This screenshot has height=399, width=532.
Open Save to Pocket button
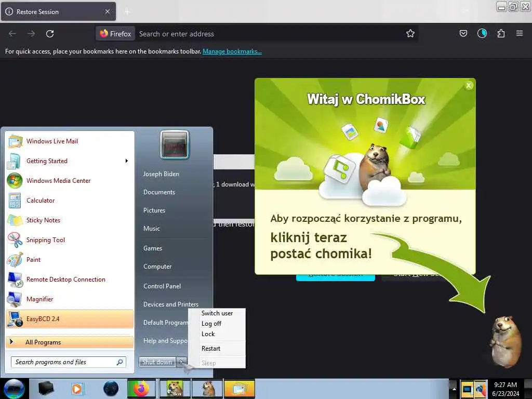tap(463, 33)
